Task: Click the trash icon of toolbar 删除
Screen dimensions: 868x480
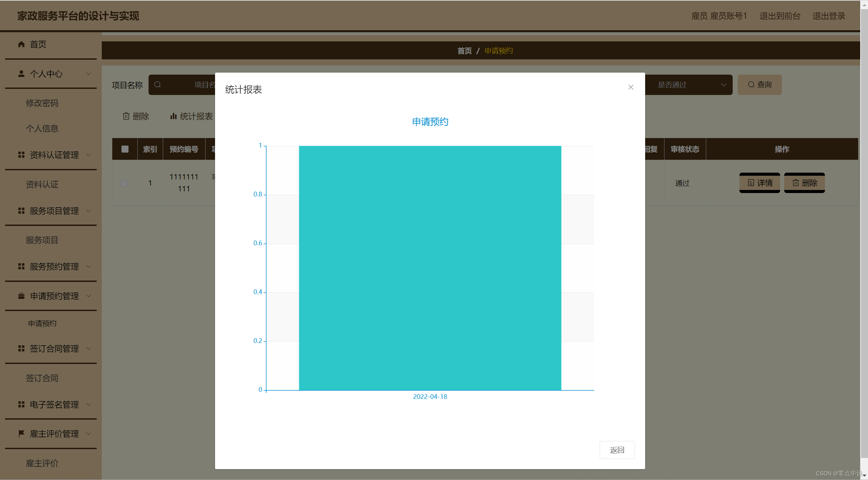Action: (x=126, y=116)
